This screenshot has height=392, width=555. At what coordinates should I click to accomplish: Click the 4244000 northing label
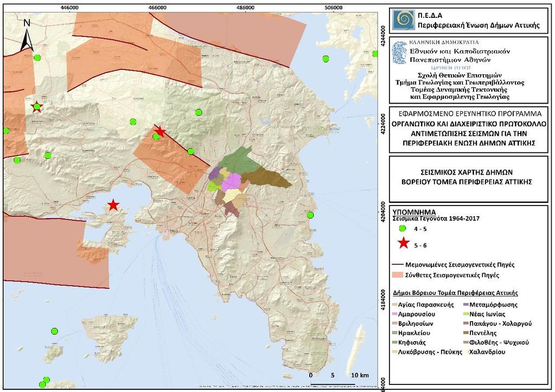click(x=383, y=35)
